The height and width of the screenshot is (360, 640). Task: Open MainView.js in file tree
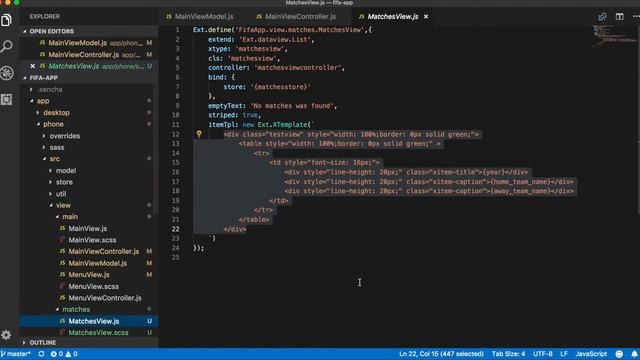pyautogui.click(x=87, y=229)
